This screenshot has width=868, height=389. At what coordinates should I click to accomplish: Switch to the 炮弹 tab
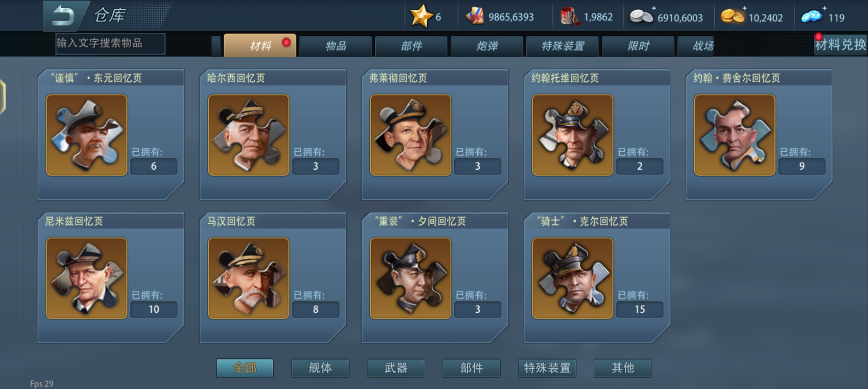(x=487, y=46)
